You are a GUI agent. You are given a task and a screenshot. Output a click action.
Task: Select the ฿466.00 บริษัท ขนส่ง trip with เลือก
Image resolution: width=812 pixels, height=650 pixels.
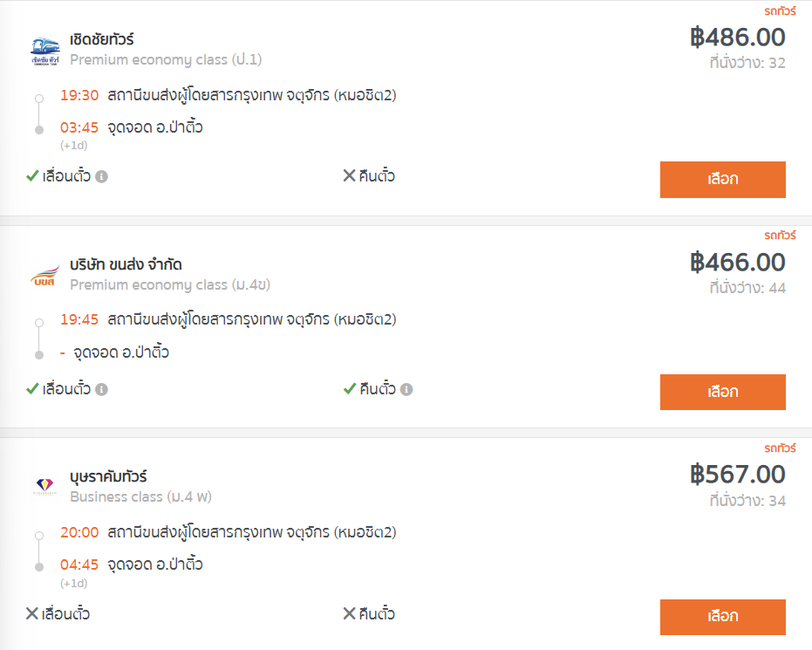722,392
